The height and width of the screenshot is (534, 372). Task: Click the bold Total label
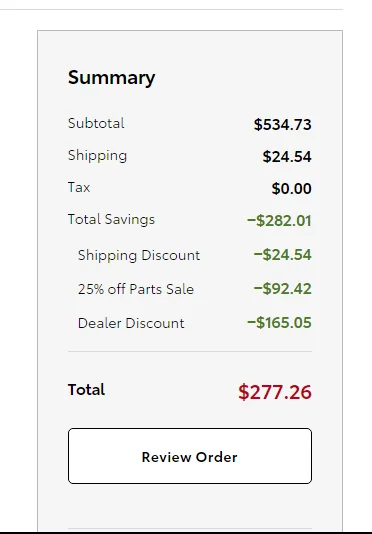87,390
